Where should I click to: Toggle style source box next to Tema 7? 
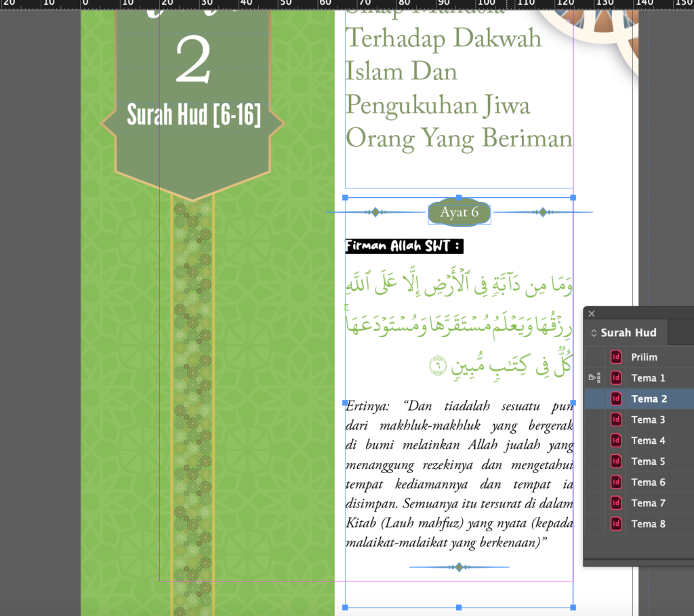(x=594, y=503)
